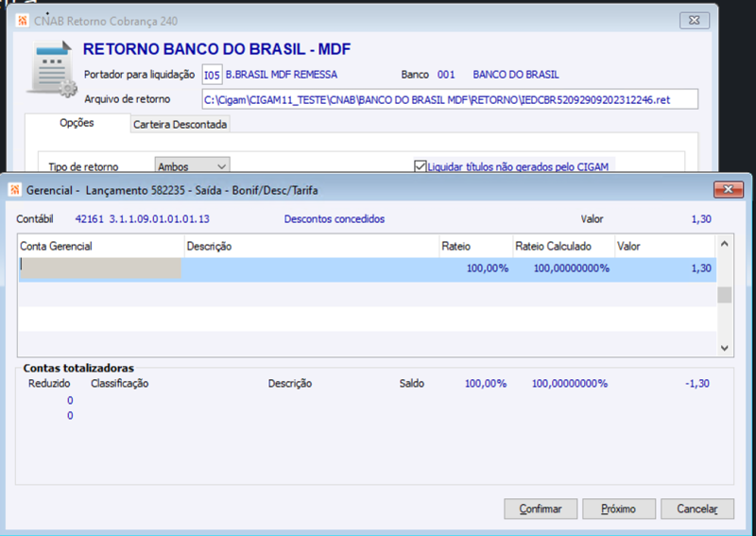The image size is (756, 536).
Task: Click the Gerencial dialog title bar icon
Action: [15, 190]
